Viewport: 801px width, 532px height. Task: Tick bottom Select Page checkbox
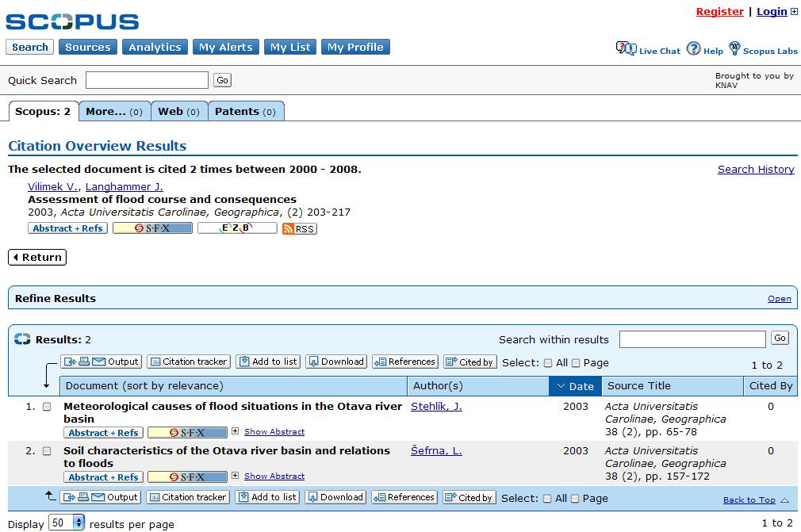575,499
